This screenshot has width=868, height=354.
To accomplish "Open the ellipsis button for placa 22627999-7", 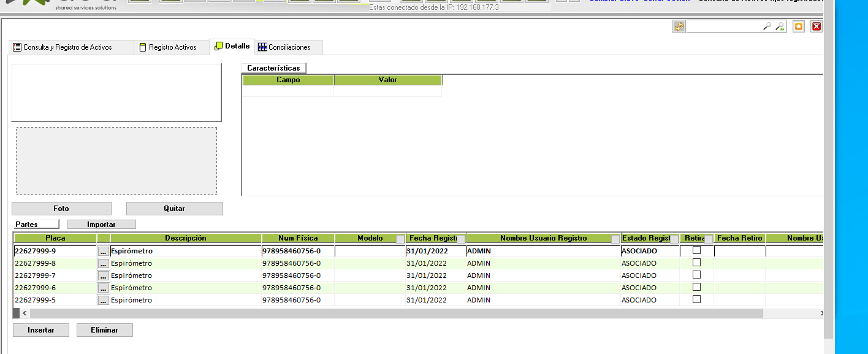I will click(x=103, y=275).
